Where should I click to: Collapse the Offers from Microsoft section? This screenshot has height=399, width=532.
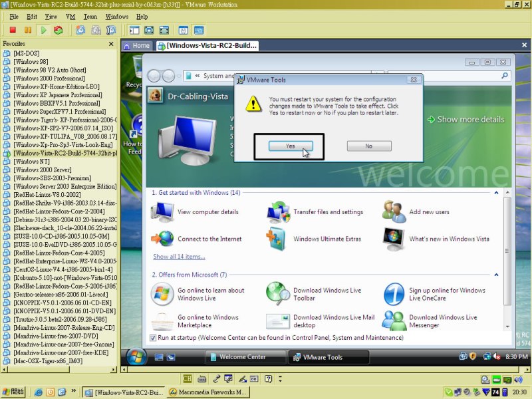tap(496, 275)
